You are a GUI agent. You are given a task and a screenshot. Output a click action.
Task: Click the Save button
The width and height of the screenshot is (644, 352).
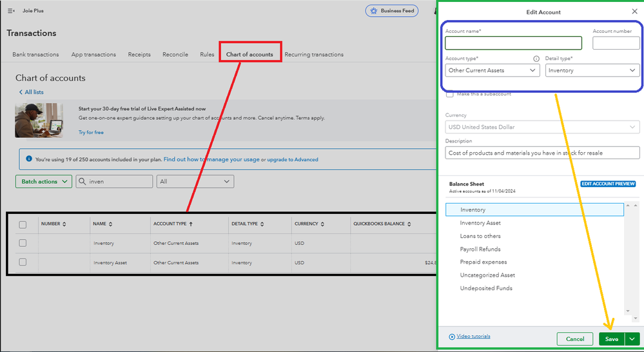point(612,339)
